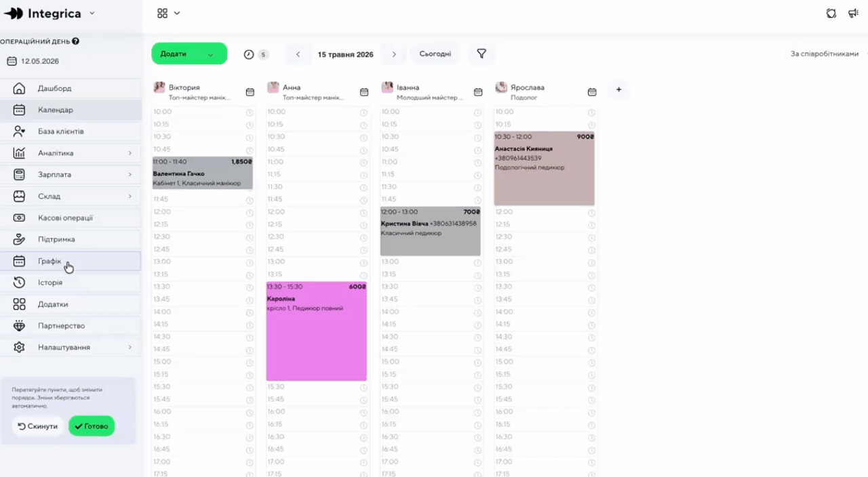Open the filter funnel icon
This screenshot has height=477, width=868.
click(x=481, y=54)
